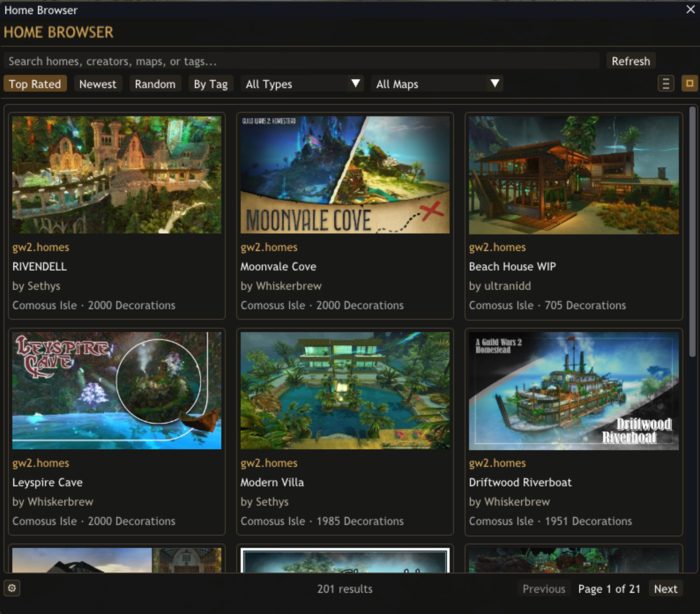Open the Driftwood Riverboat thumbnail image
700x614 pixels.
[573, 391]
